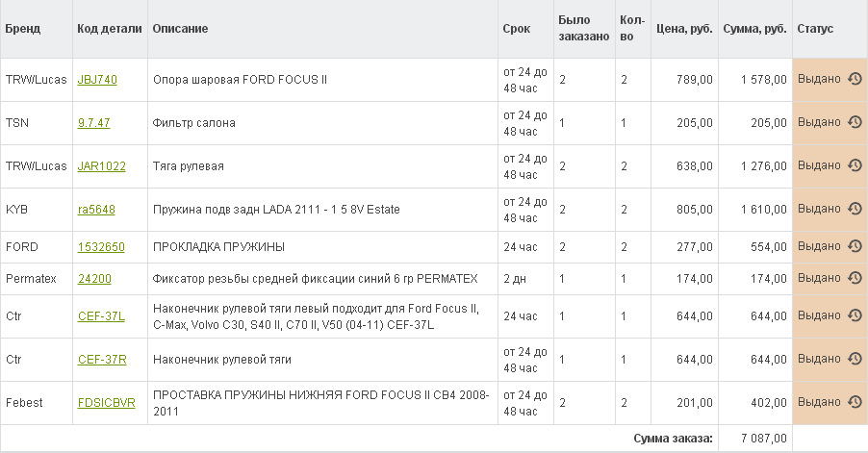This screenshot has width=868, height=453.
Task: Open the JAR1022 part link
Action: 101,166
